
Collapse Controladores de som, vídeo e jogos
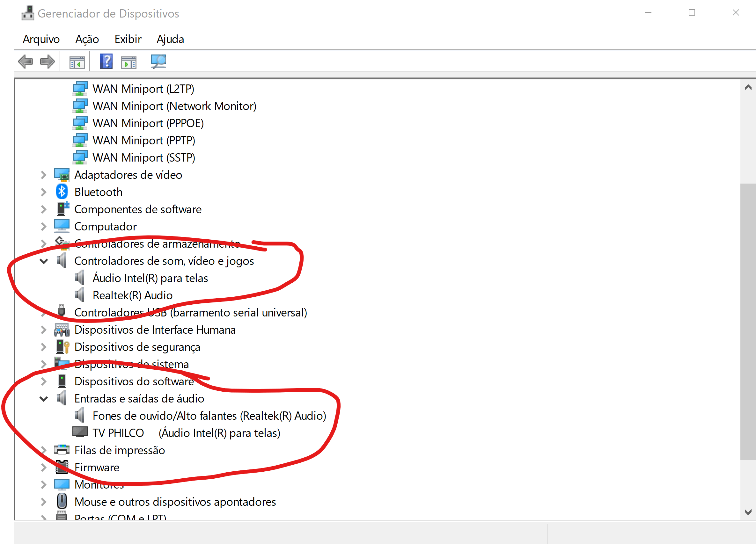[x=44, y=261]
